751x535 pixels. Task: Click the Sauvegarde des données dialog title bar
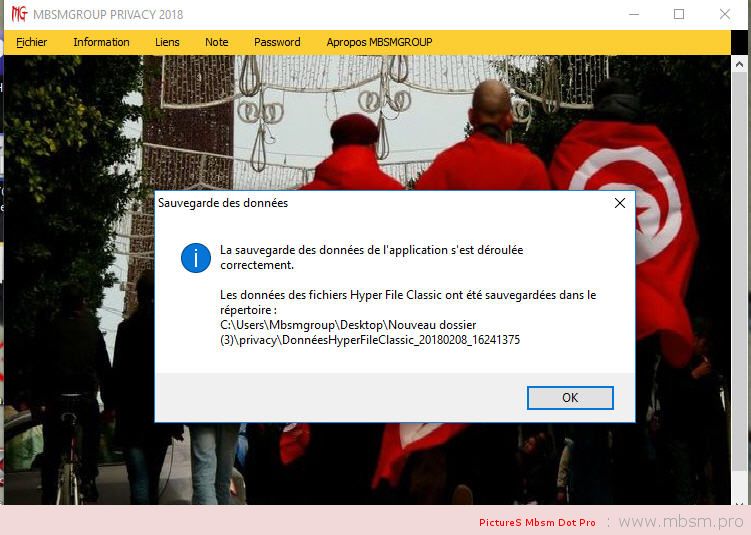pos(380,203)
